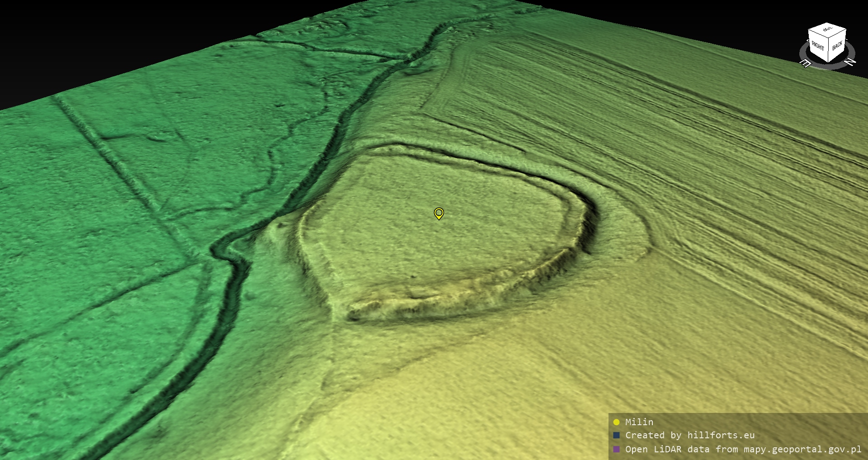
Task: Click the purple square legend marker
Action: click(616, 449)
